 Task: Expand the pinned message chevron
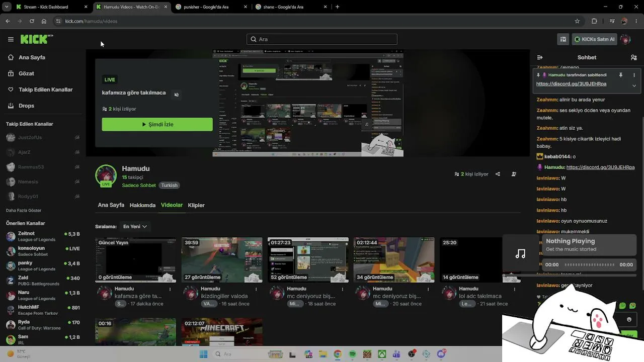click(634, 85)
